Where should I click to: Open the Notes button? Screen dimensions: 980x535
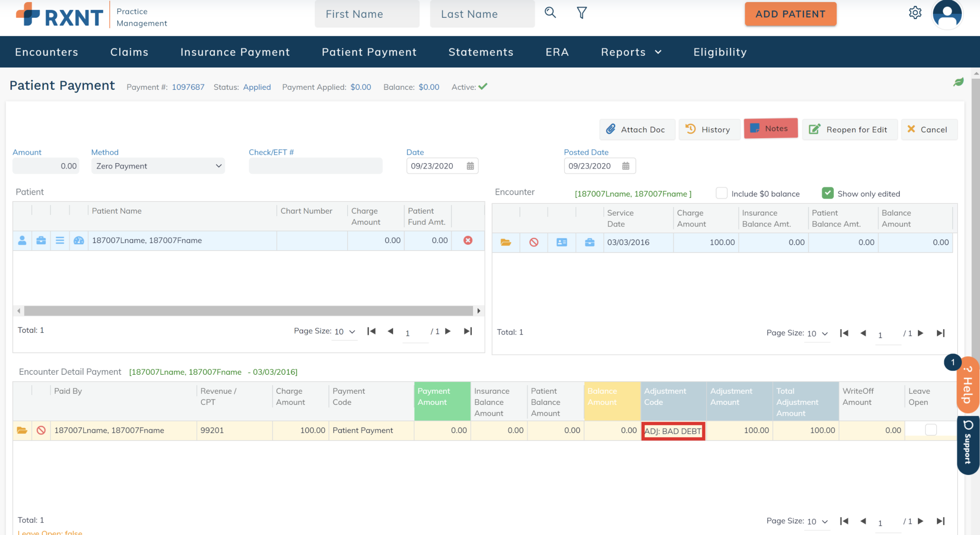(770, 128)
